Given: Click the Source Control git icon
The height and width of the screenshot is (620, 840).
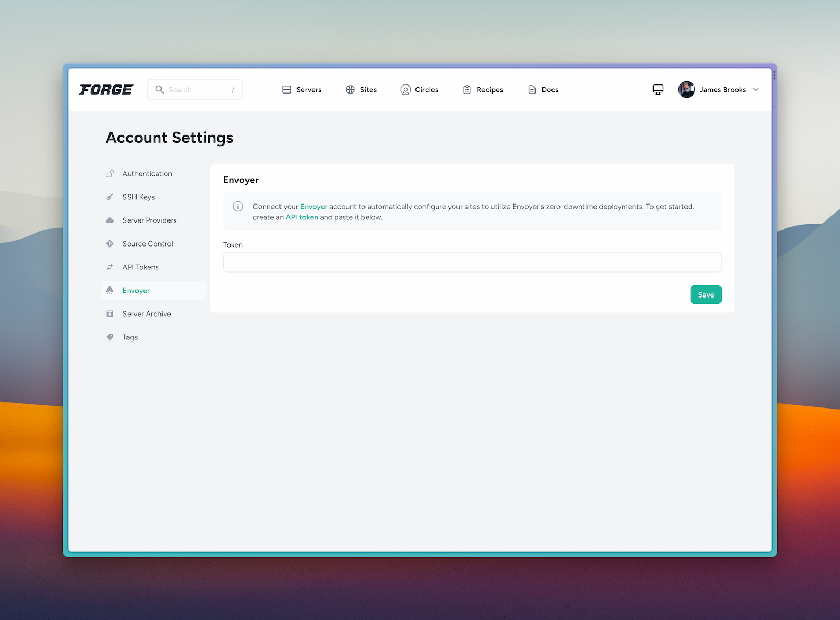Looking at the screenshot, I should [109, 243].
